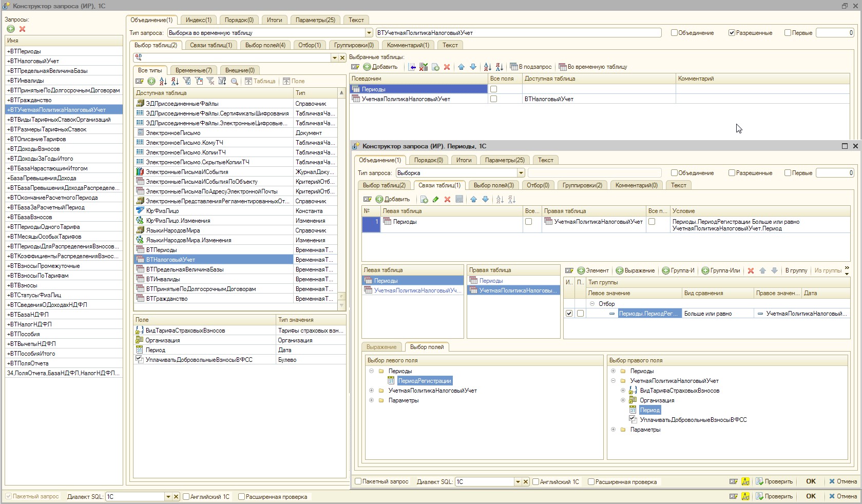
Task: Click yellow icon left of Проверить in Периоды window
Action: point(745,481)
